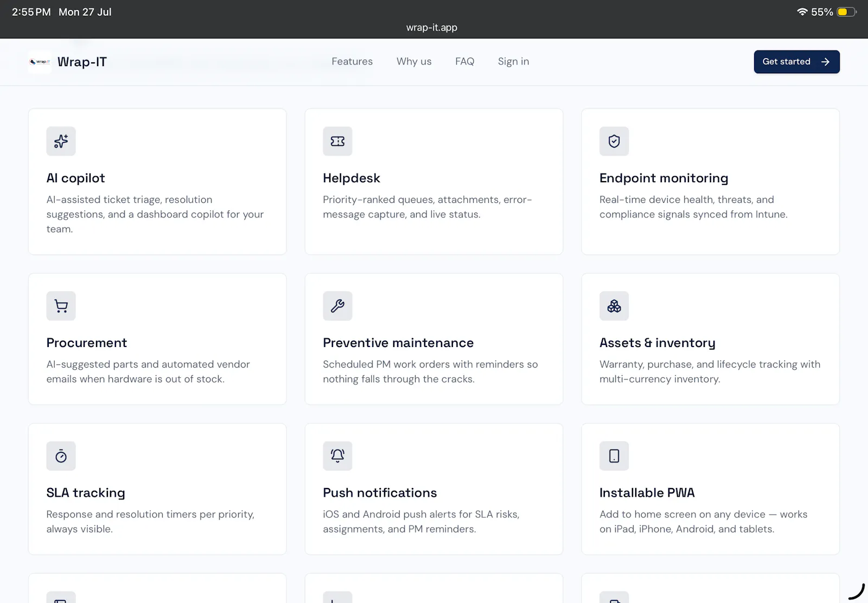
Task: Select the Procurement heading
Action: coord(86,343)
